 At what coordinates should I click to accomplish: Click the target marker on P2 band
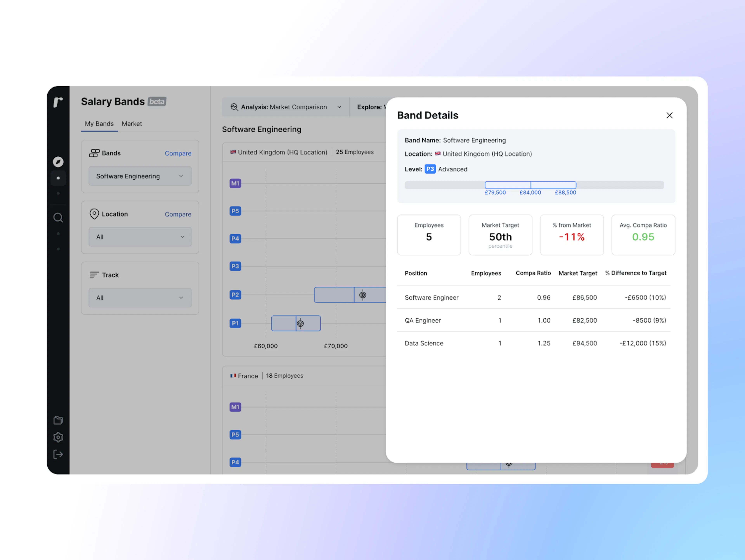coord(363,295)
